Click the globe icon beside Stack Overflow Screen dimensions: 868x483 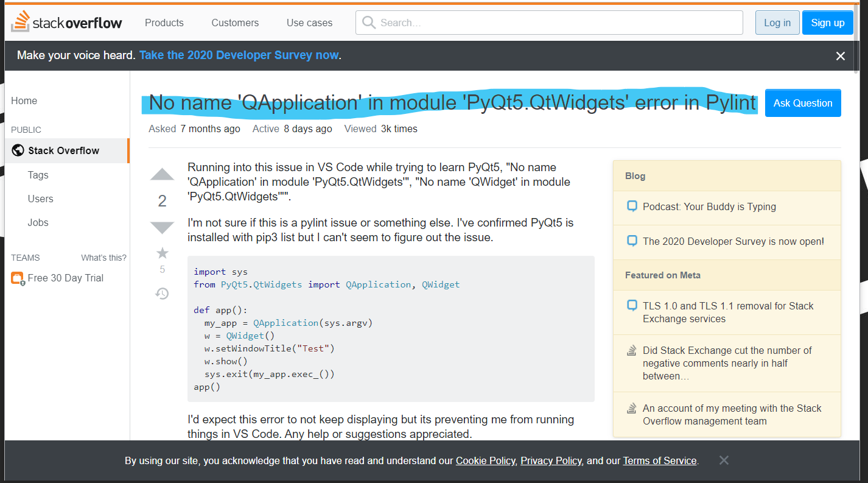18,150
